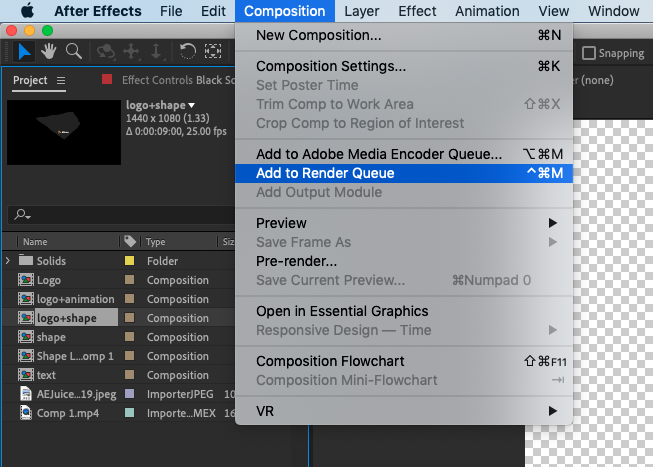The height and width of the screenshot is (467, 653).
Task: Enable the Snapping checkbox
Action: coord(589,54)
